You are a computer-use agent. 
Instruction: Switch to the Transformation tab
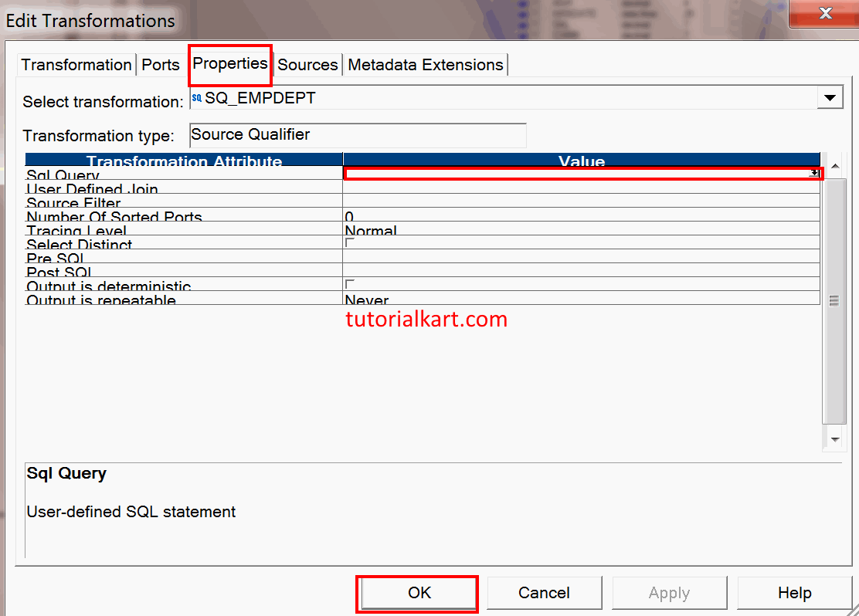76,65
